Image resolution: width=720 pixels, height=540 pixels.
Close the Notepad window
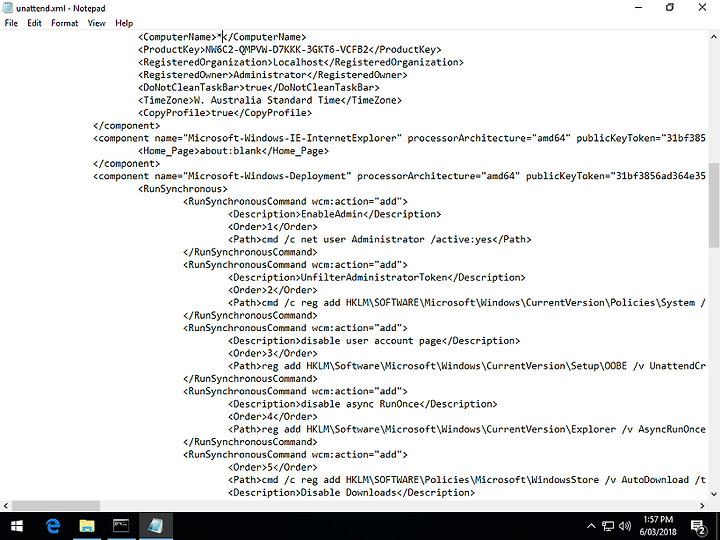tap(702, 8)
